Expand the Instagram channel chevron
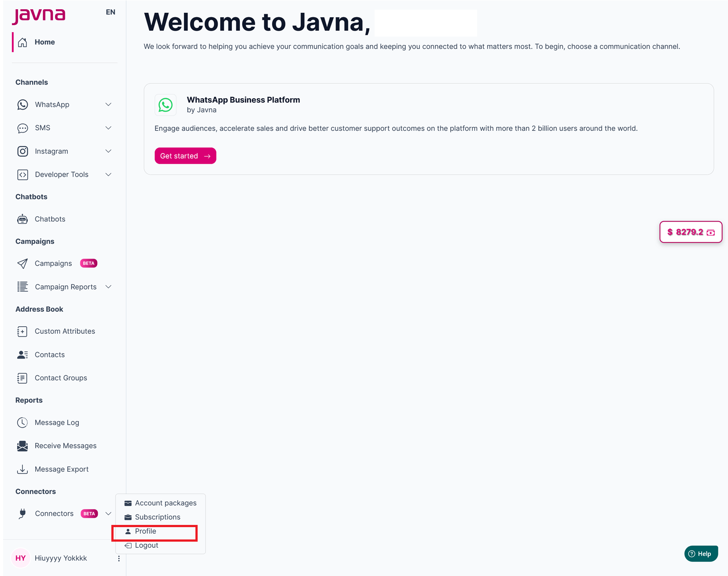 108,151
